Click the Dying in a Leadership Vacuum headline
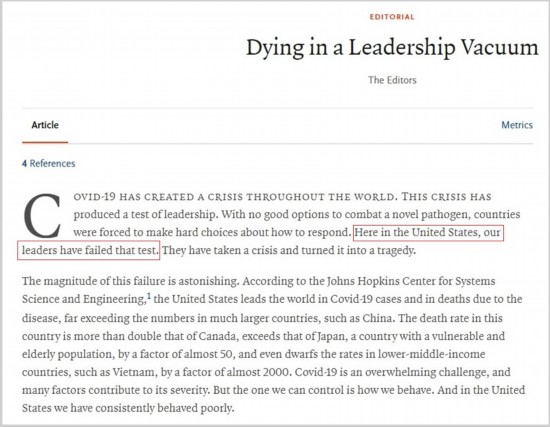 click(x=392, y=47)
